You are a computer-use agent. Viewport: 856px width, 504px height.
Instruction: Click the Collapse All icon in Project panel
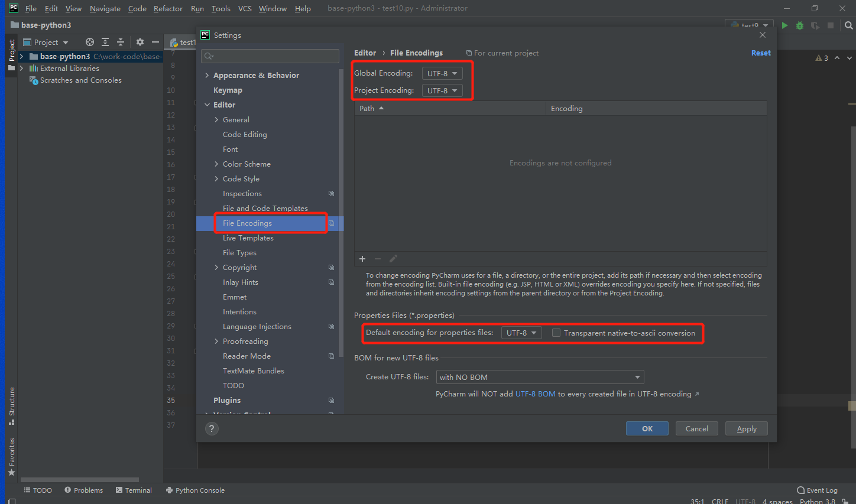tap(121, 42)
